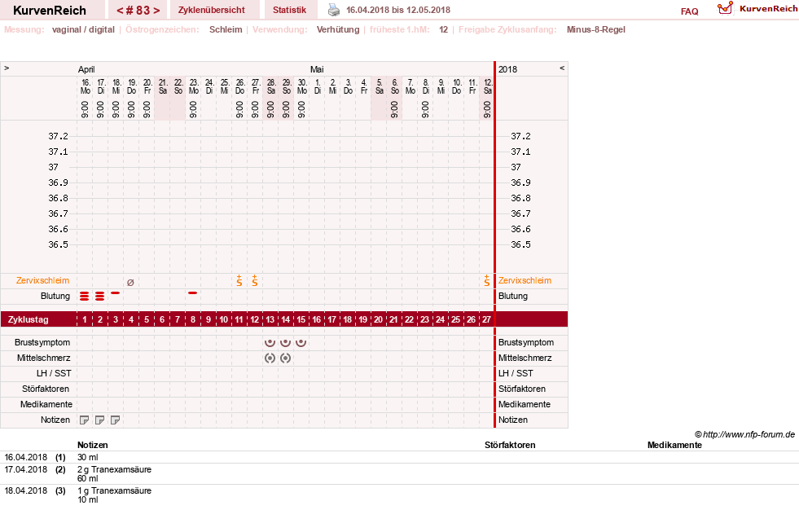Image resolution: width=799 pixels, height=532 pixels.
Task: Click the '2 g Tranexamsäure' note text
Action: point(114,469)
